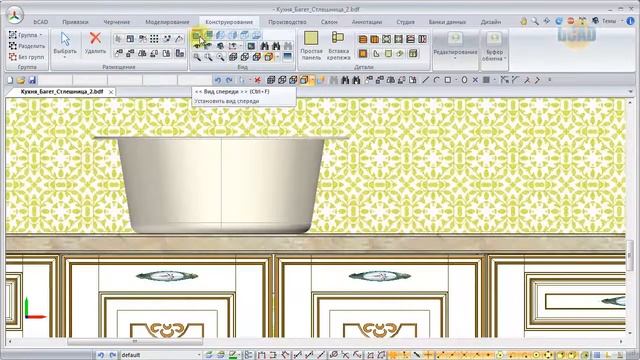640x360 pixels.
Task: Click the blue info icon at top right
Action: [x=631, y=21]
